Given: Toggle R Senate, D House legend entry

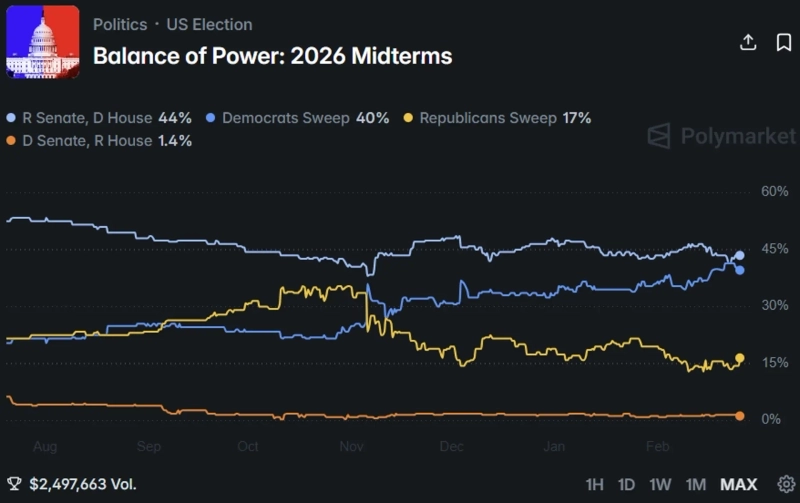Looking at the screenshot, I should coord(84,118).
